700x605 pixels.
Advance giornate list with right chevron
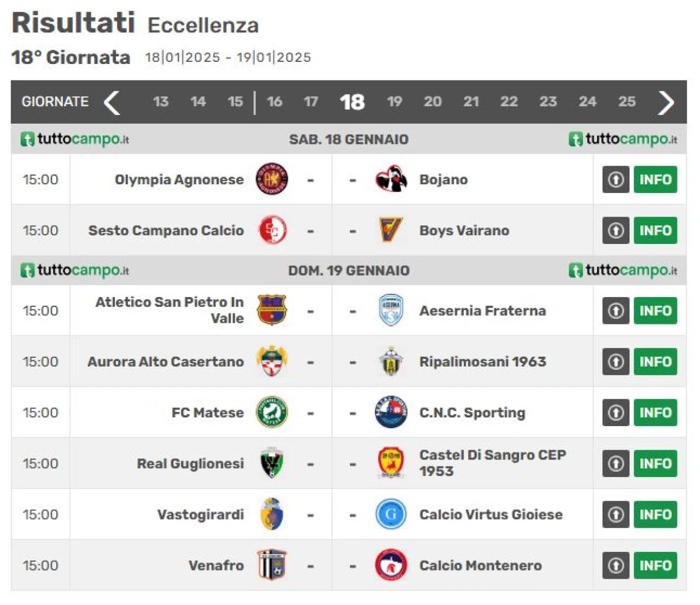click(666, 102)
